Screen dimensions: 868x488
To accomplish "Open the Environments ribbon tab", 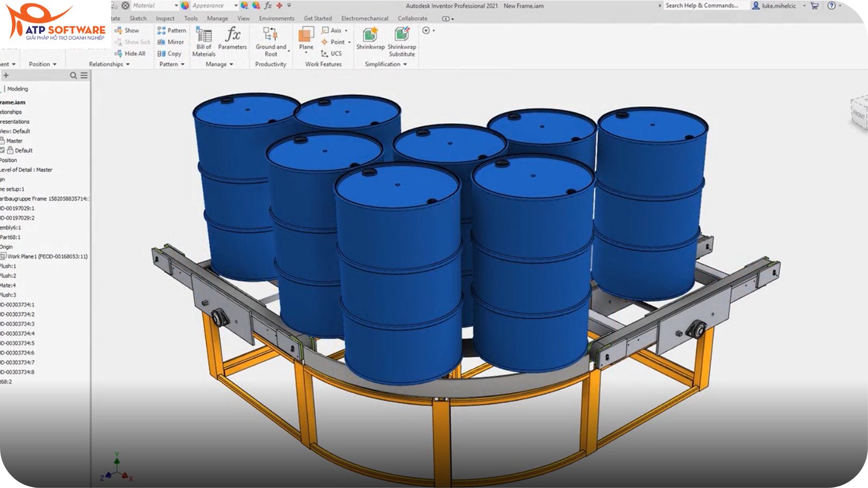I will tap(278, 18).
